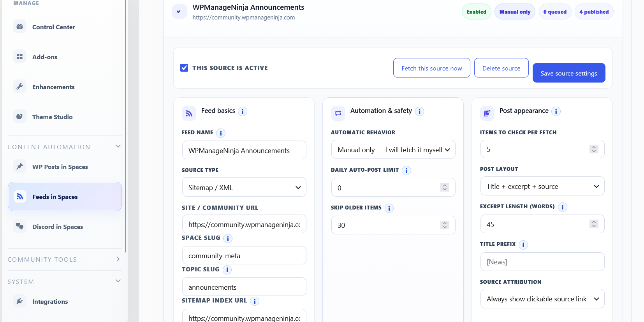Click the Enabled status badge
Viewport: 644px width, 322px height.
[476, 12]
